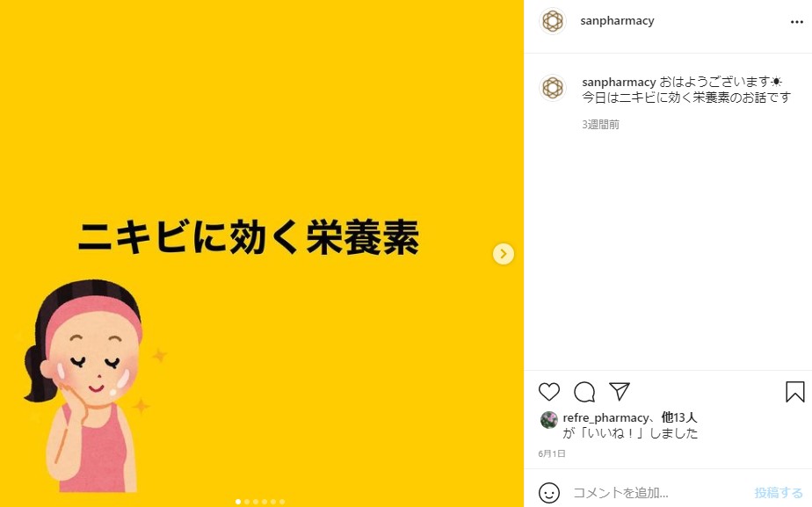Like the post with heart icon
The width and height of the screenshot is (812, 507).
point(549,392)
